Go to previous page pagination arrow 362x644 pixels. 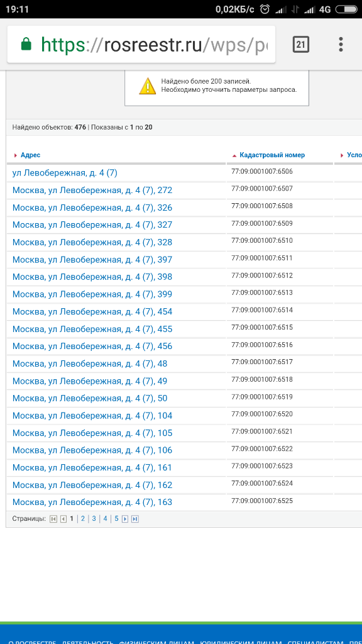63,519
